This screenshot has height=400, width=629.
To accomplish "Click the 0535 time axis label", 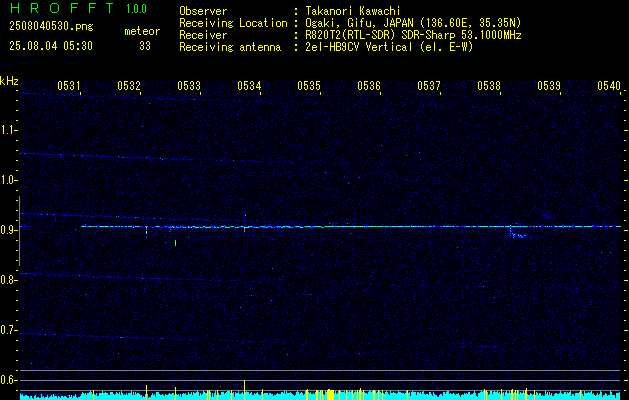I will [309, 85].
